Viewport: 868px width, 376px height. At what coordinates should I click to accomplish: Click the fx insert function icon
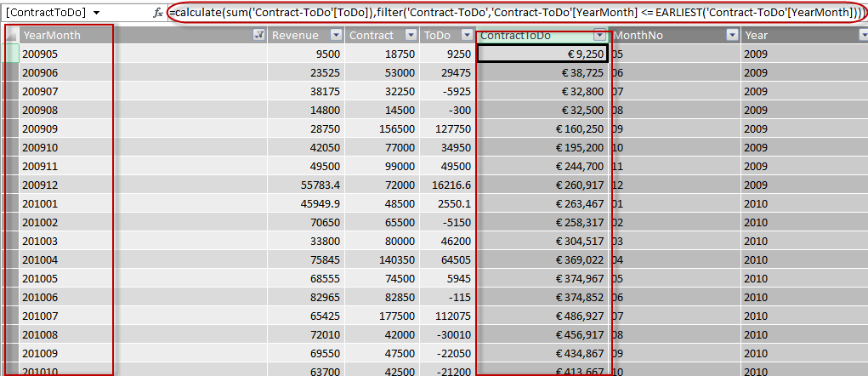pos(157,14)
